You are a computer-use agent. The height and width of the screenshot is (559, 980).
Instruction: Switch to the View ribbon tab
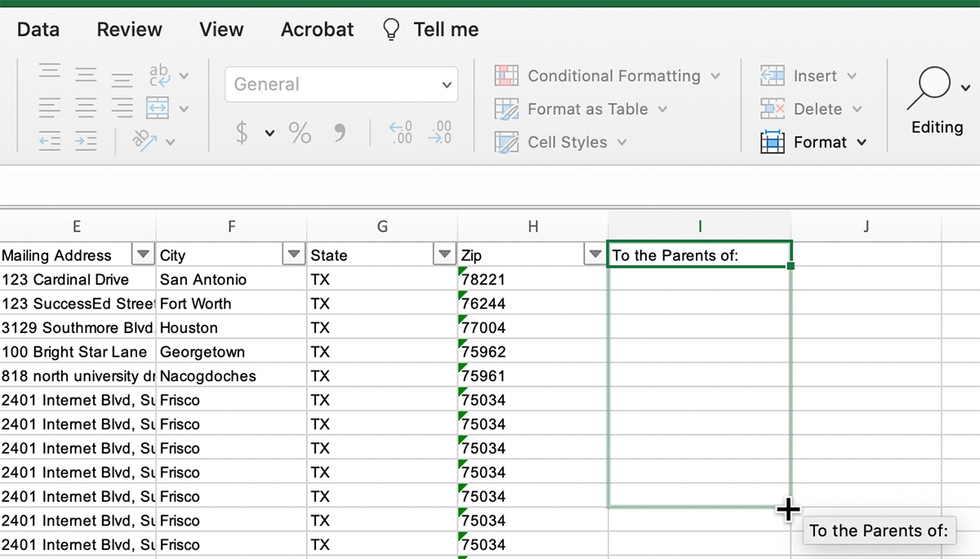tap(220, 29)
